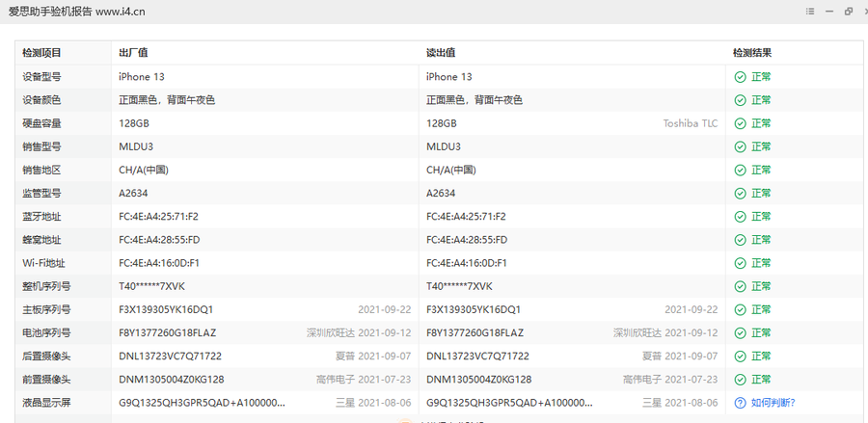Click the Toshiba TLC label
This screenshot has height=423, width=868.
[x=691, y=123]
